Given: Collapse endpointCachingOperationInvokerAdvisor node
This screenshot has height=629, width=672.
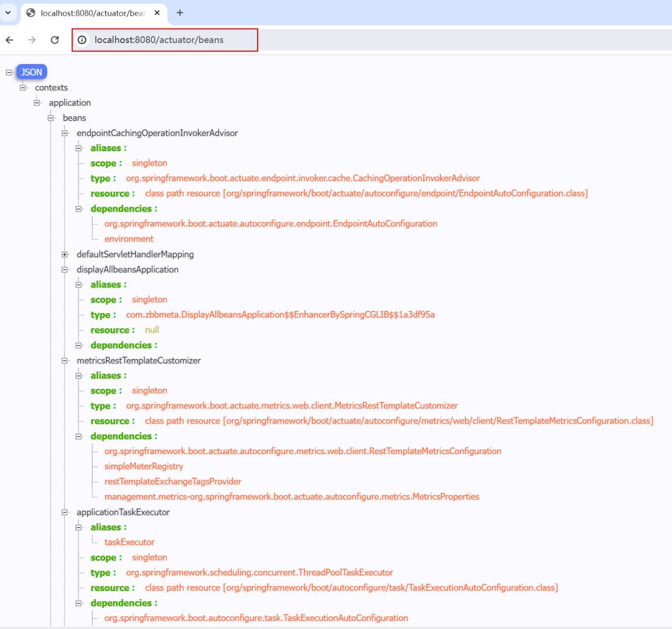Looking at the screenshot, I should pyautogui.click(x=65, y=133).
